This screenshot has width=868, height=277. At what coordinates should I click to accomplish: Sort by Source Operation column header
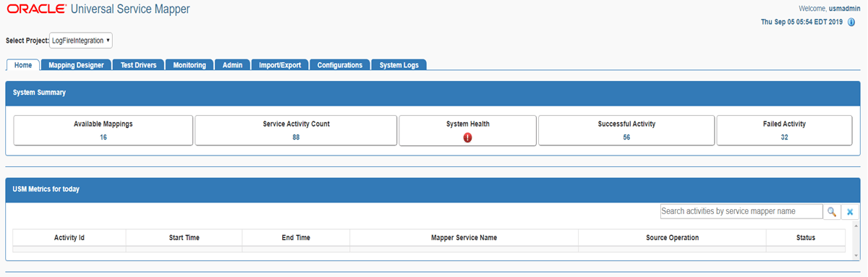click(x=672, y=237)
